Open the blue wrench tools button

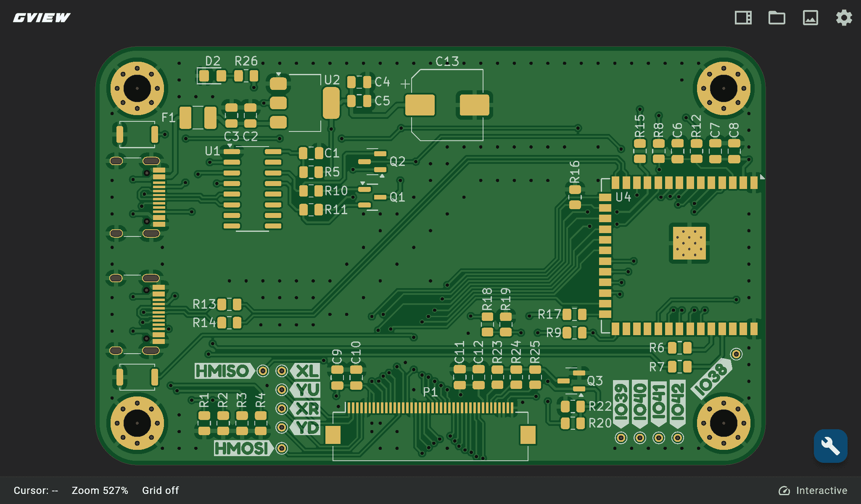coord(830,446)
